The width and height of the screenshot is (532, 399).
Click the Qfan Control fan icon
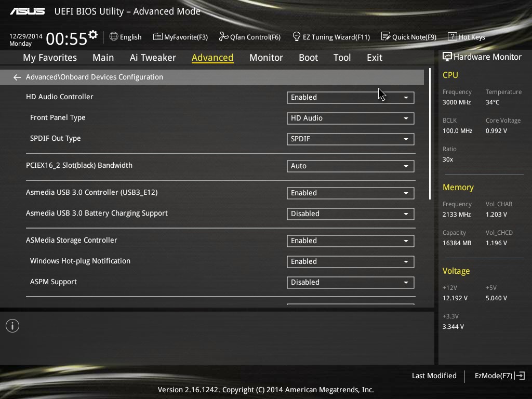223,37
